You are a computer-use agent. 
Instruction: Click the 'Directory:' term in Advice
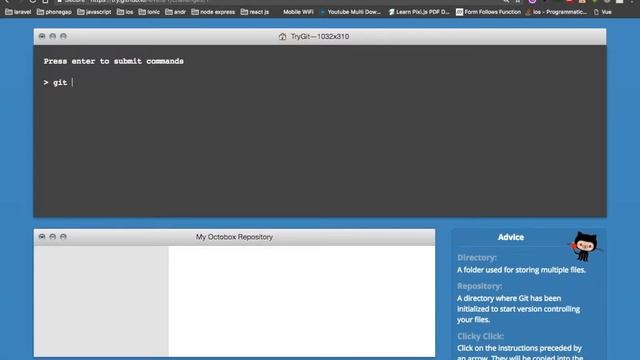477,258
